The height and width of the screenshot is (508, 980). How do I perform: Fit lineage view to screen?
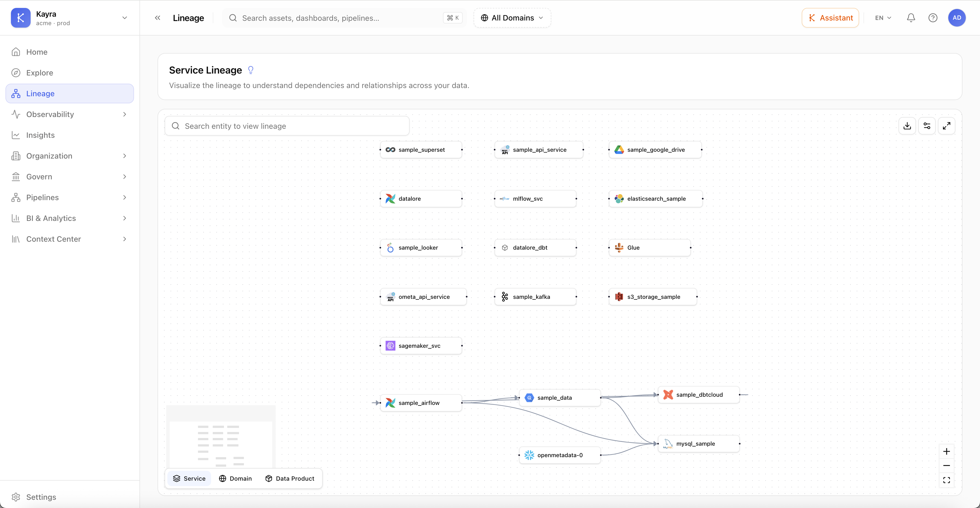(x=947, y=480)
